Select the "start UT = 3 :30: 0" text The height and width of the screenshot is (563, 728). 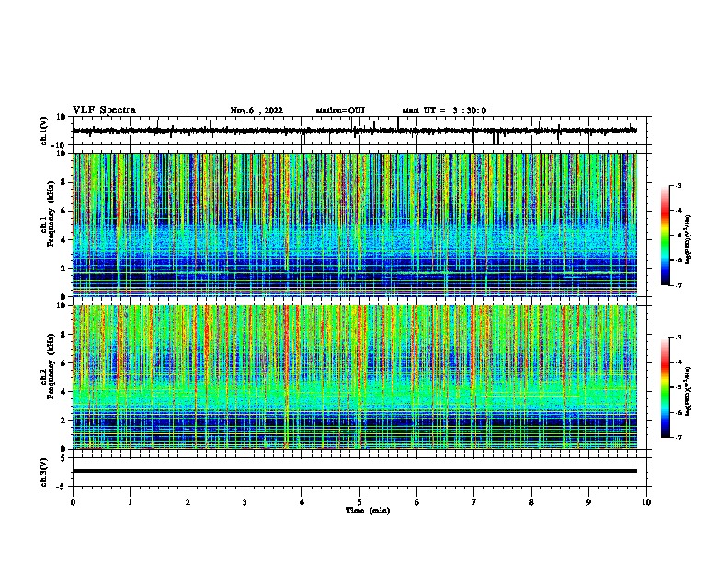point(444,110)
